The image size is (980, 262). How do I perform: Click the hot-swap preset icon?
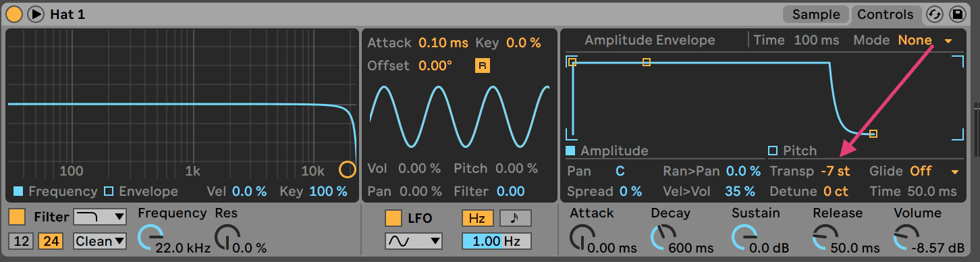pos(935,14)
